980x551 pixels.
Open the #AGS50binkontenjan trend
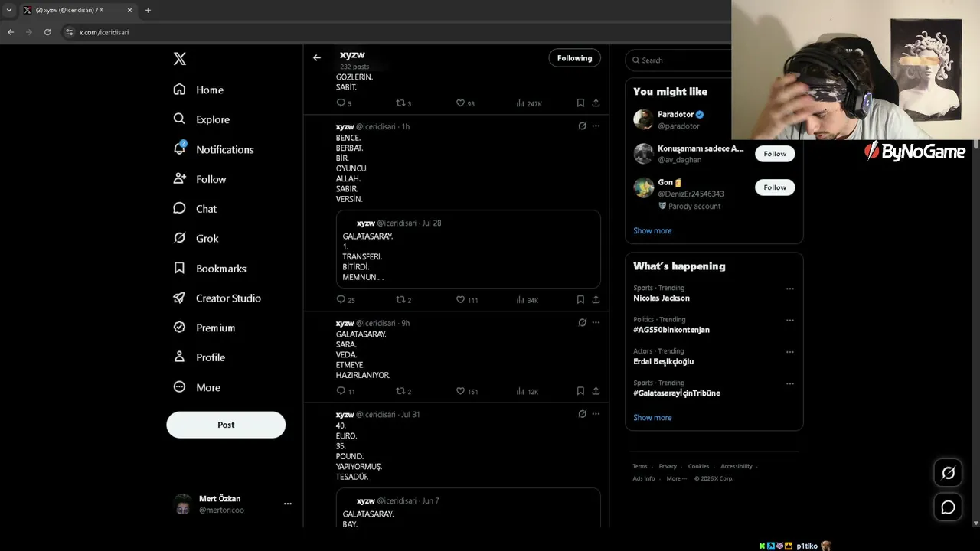click(x=671, y=330)
